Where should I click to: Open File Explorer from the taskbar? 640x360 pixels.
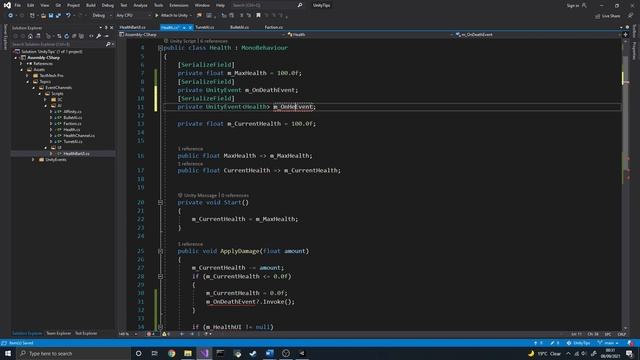(x=188, y=353)
